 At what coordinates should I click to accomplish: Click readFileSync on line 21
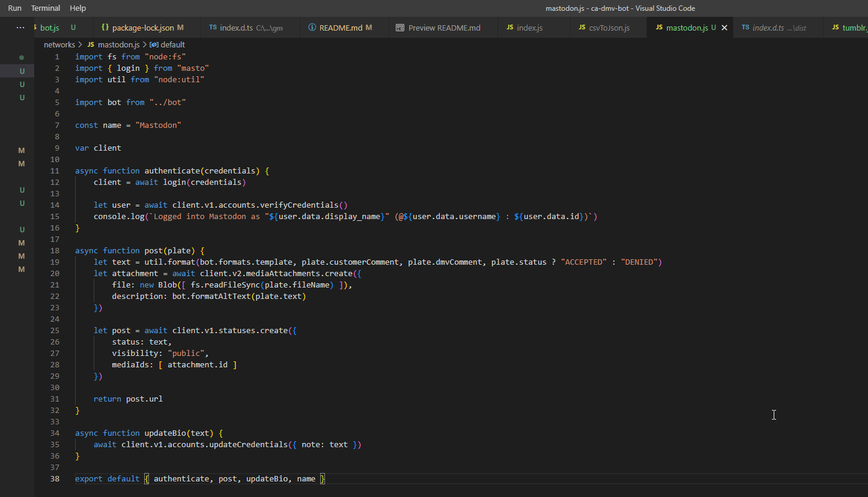pos(232,285)
